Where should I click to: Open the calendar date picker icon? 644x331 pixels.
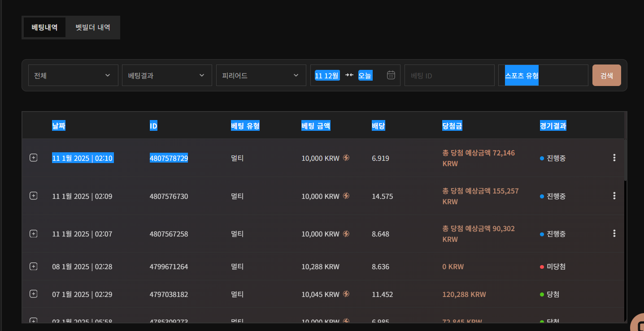pos(391,75)
